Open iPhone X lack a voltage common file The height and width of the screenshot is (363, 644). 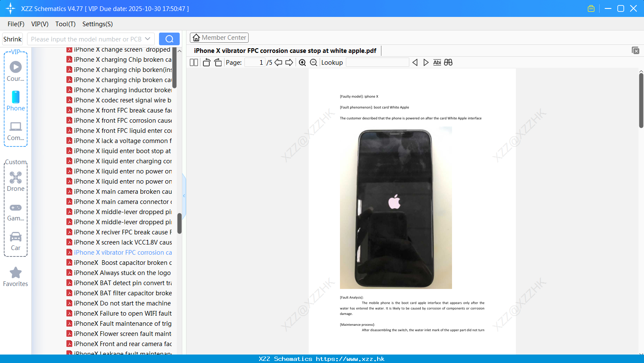119,141
